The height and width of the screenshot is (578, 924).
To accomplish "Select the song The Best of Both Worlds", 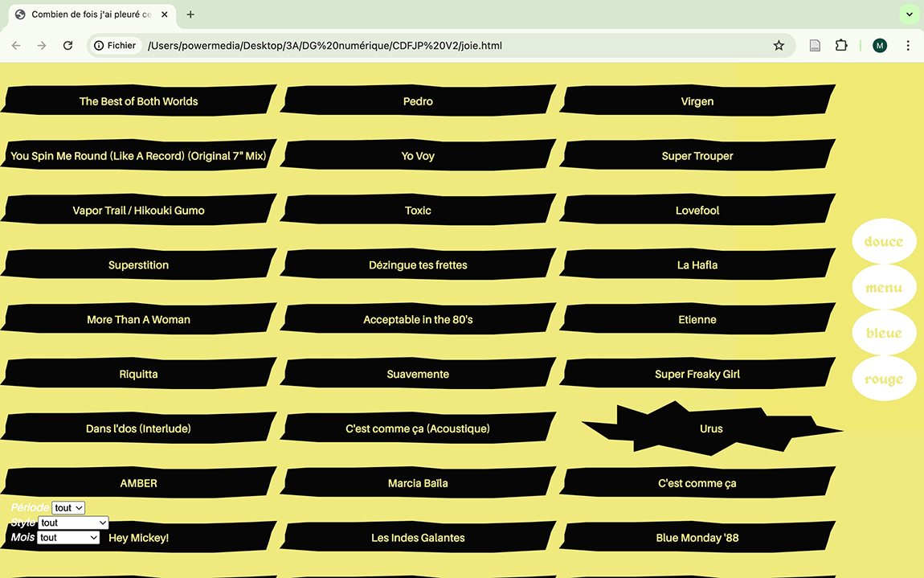I will [x=138, y=100].
